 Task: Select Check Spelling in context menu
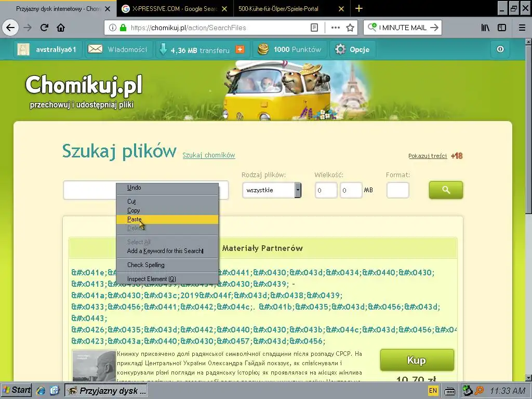(167, 265)
